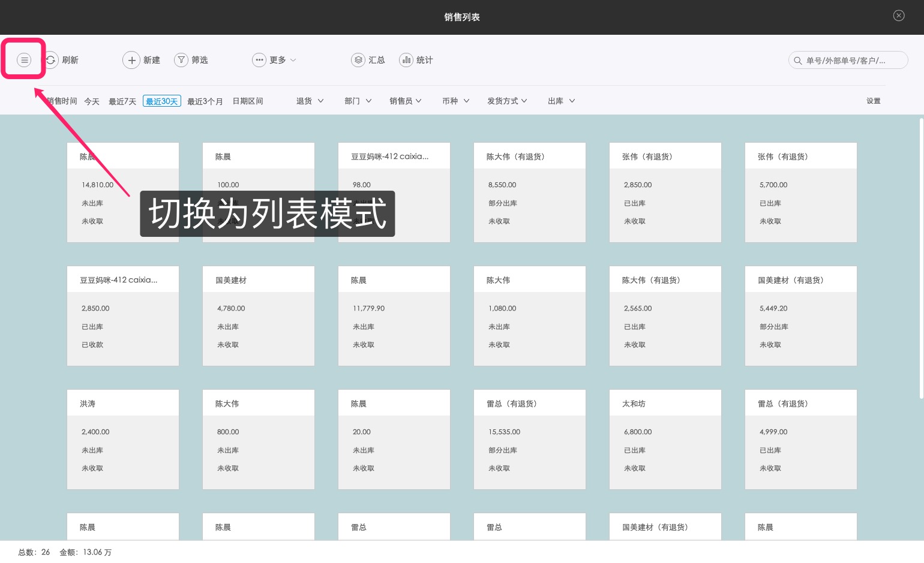Click the 刷新 label
This screenshot has width=924, height=563.
70,60
